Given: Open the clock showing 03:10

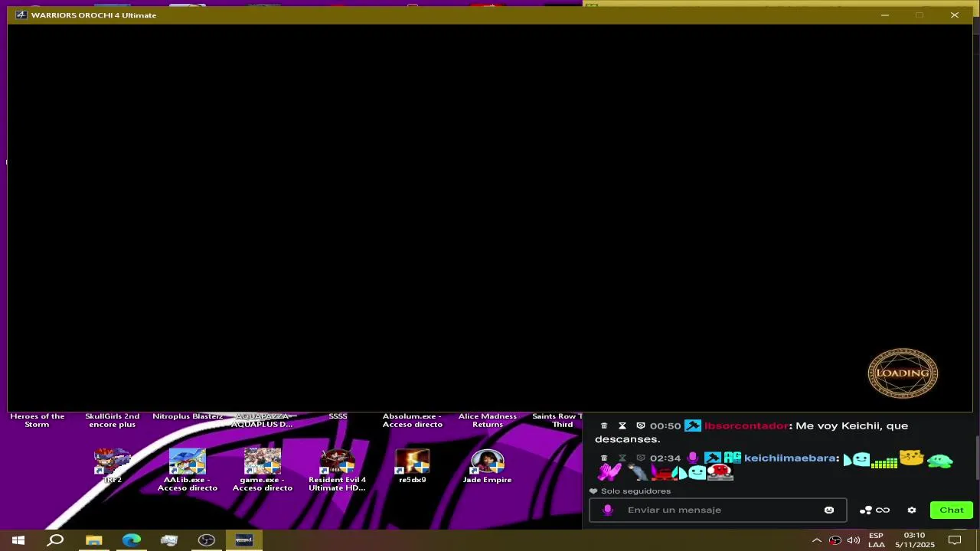Looking at the screenshot, I should coord(914,540).
